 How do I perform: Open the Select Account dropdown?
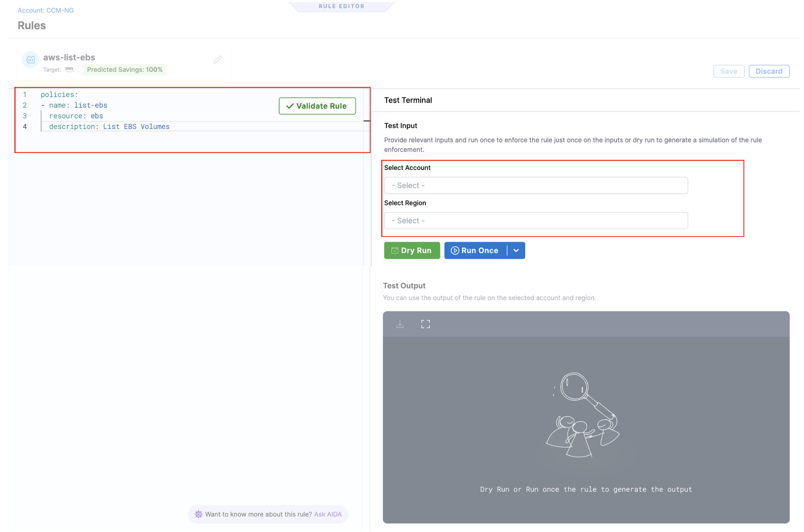[x=535, y=186]
